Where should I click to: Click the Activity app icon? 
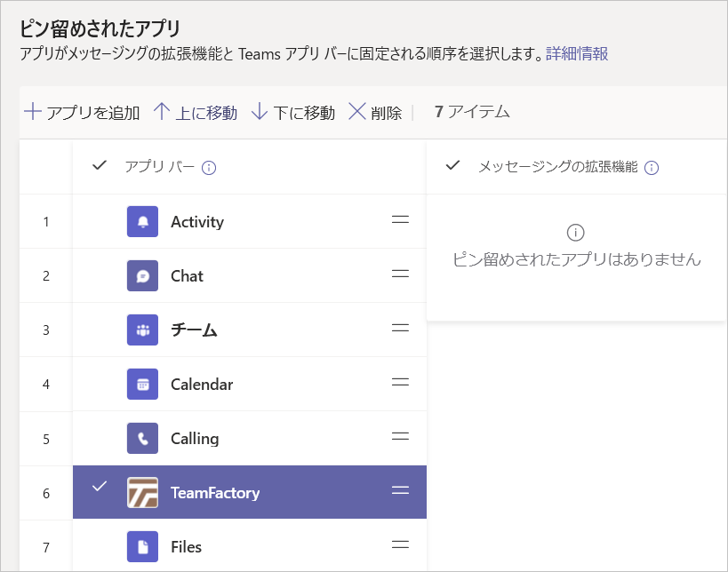[x=143, y=221]
